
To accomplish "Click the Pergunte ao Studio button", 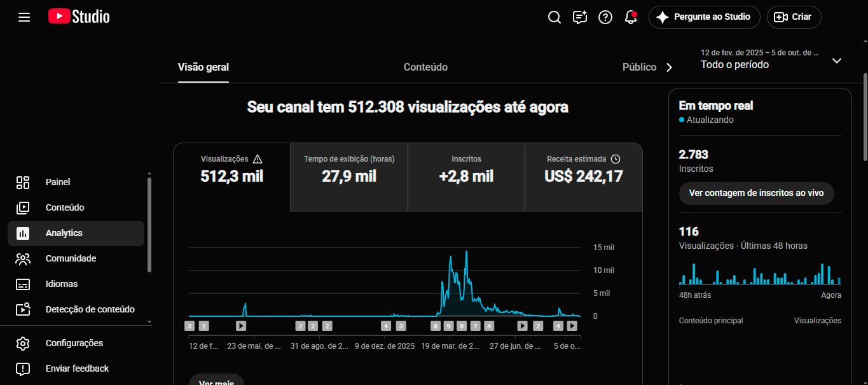I will coord(704,17).
